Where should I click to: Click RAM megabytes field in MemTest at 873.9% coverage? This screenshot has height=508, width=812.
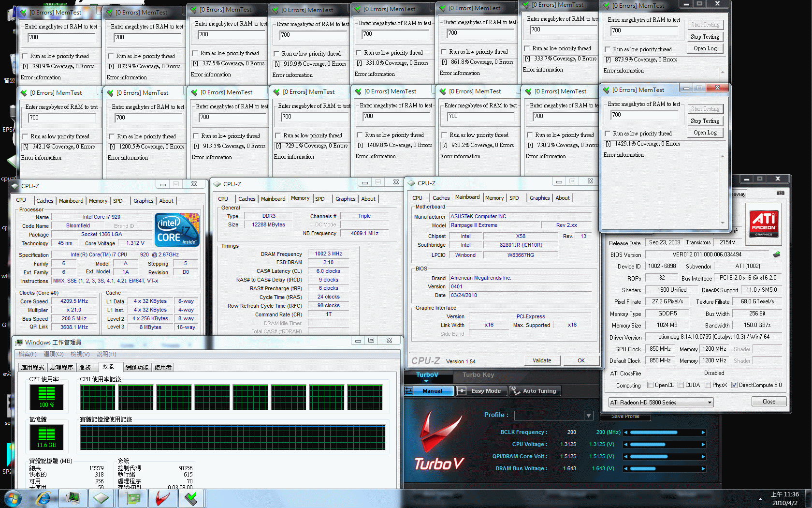[643, 30]
